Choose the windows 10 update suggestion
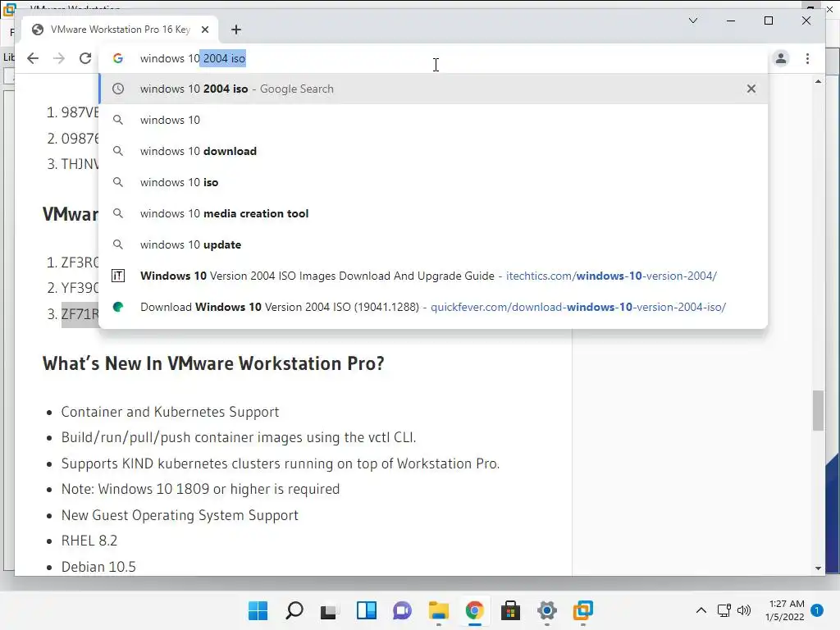This screenshot has height=630, width=840. (x=433, y=244)
